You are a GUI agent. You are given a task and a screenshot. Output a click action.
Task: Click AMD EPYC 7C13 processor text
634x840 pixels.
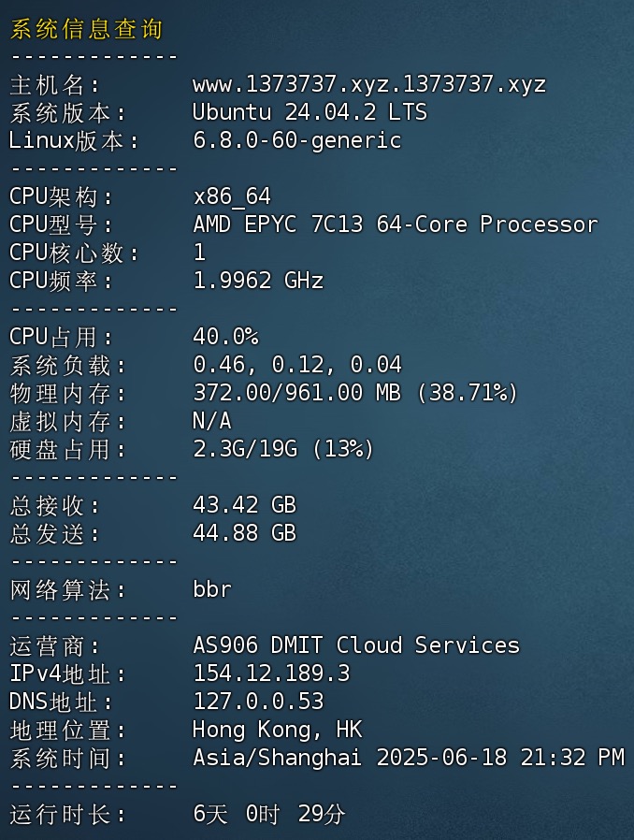[x=396, y=224]
